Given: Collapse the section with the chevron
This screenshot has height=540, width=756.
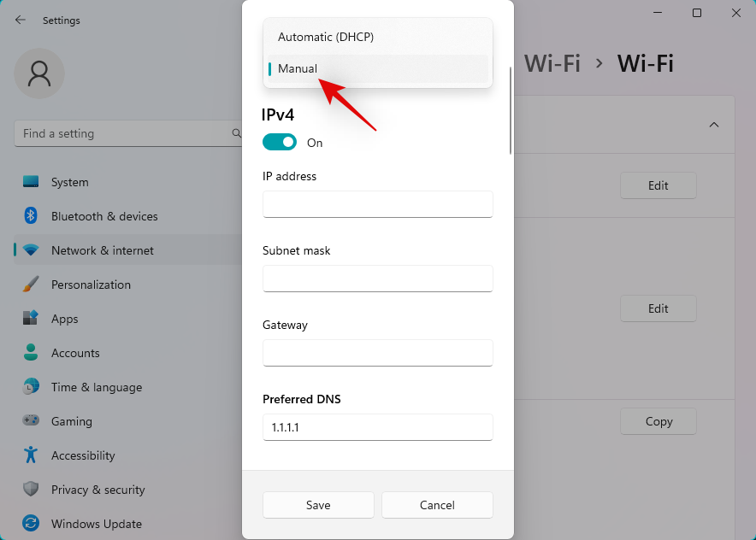Looking at the screenshot, I should (x=714, y=124).
